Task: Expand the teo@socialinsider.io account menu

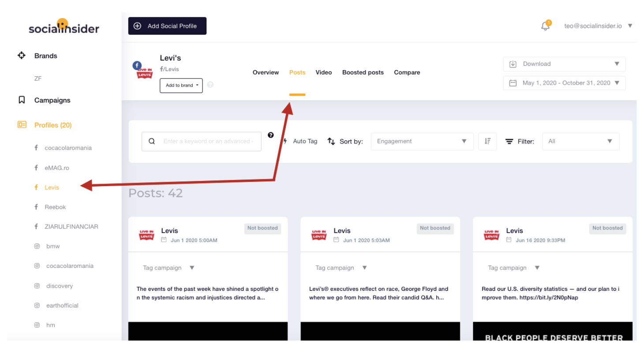Action: [x=598, y=26]
